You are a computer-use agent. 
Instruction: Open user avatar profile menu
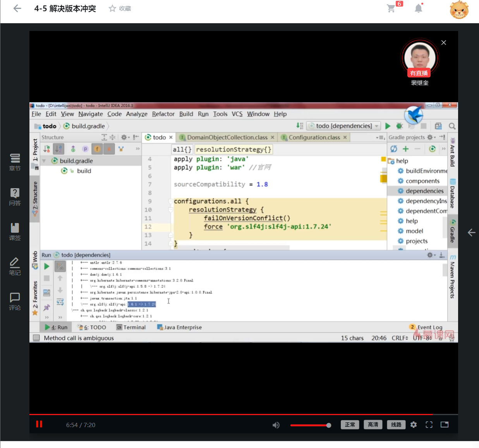click(x=459, y=10)
